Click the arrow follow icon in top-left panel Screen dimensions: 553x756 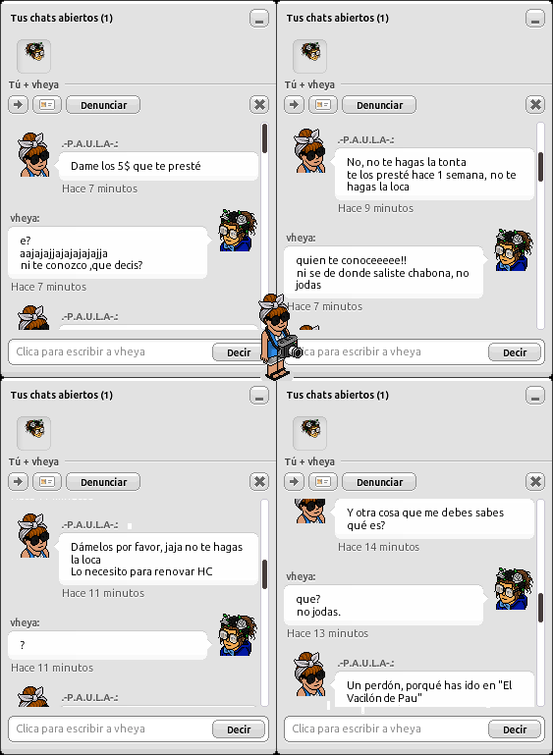pos(19,105)
